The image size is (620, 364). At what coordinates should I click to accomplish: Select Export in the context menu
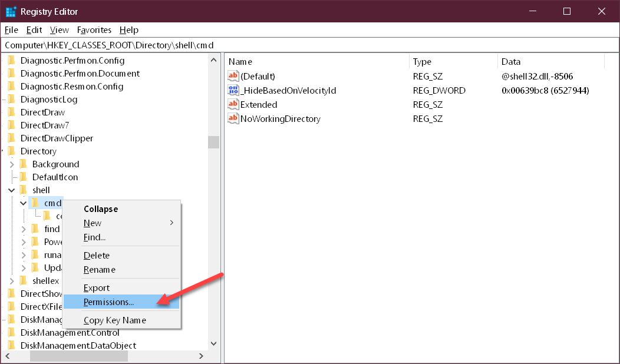tap(121, 287)
